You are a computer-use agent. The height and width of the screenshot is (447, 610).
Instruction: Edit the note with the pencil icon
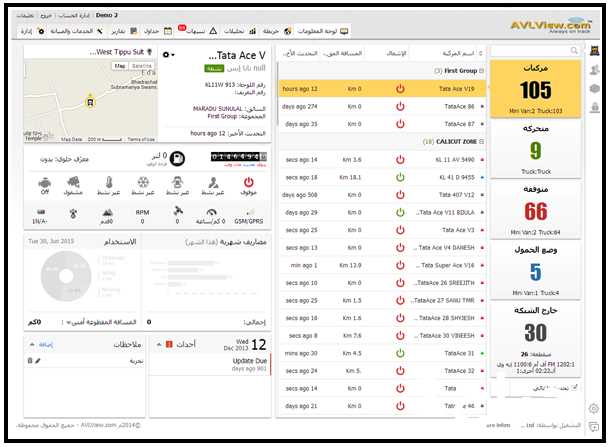point(38,361)
